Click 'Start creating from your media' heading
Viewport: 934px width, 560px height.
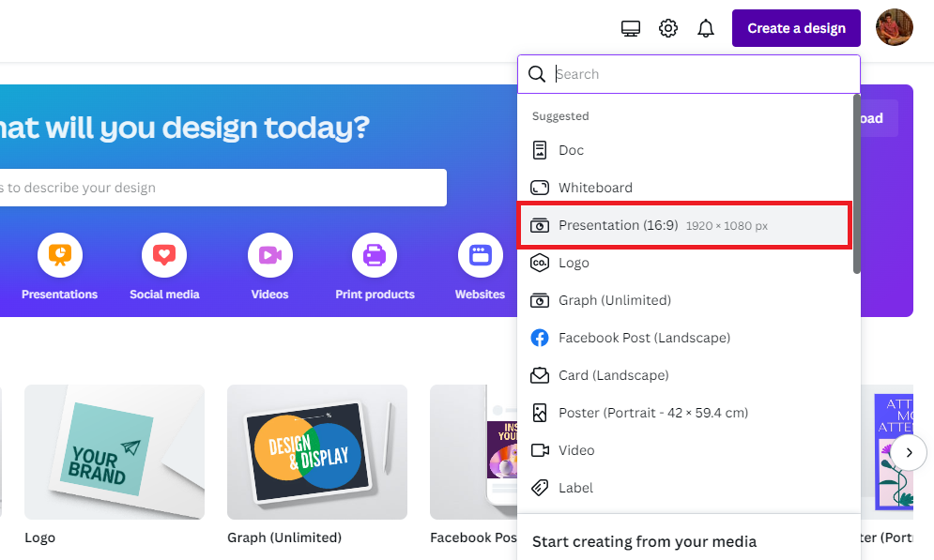point(644,541)
